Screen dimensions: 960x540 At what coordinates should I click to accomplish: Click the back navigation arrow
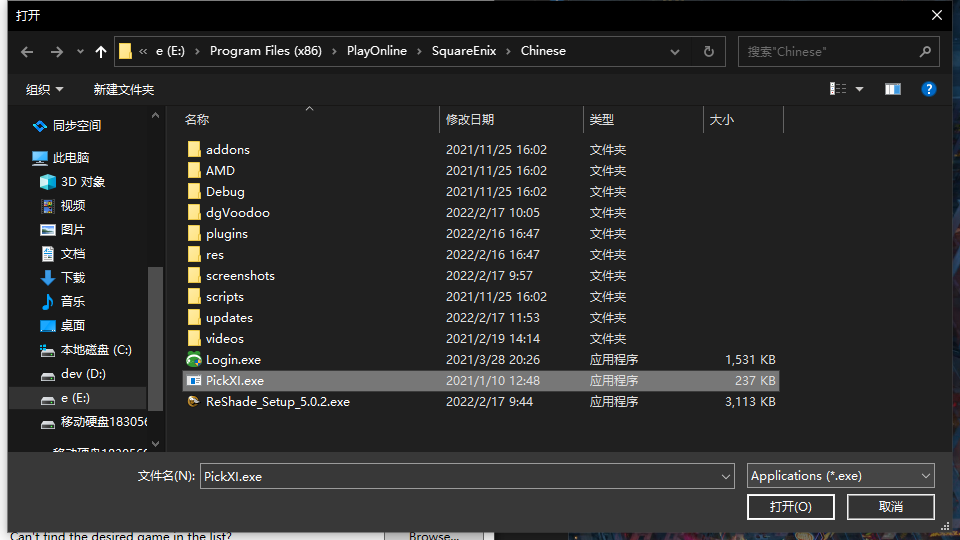[27, 51]
